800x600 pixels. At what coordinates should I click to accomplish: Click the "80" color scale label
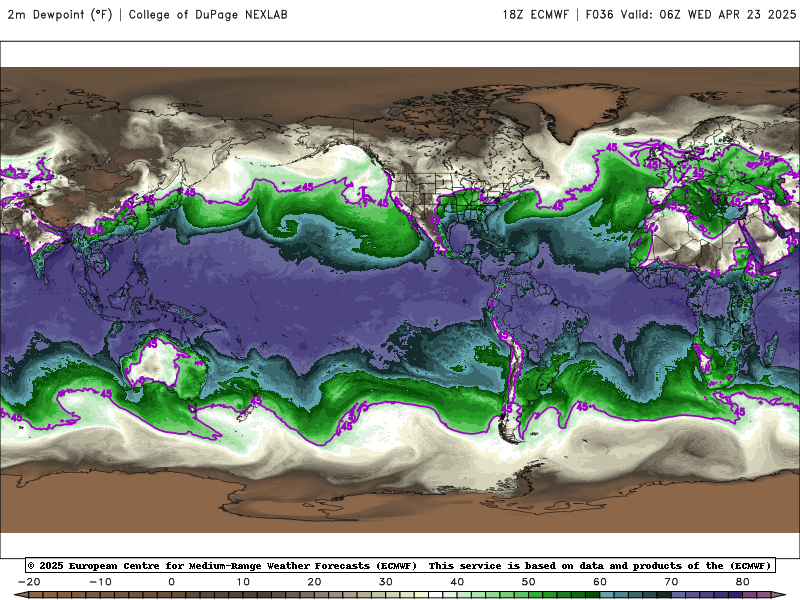pyautogui.click(x=743, y=582)
